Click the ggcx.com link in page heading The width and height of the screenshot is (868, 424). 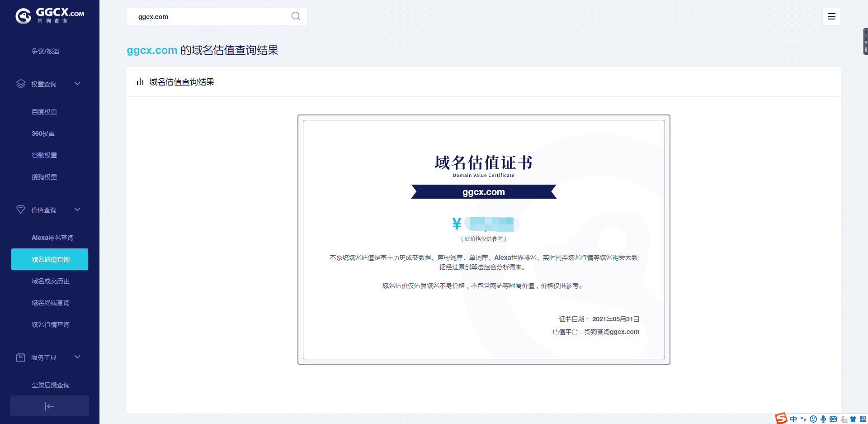pyautogui.click(x=152, y=50)
